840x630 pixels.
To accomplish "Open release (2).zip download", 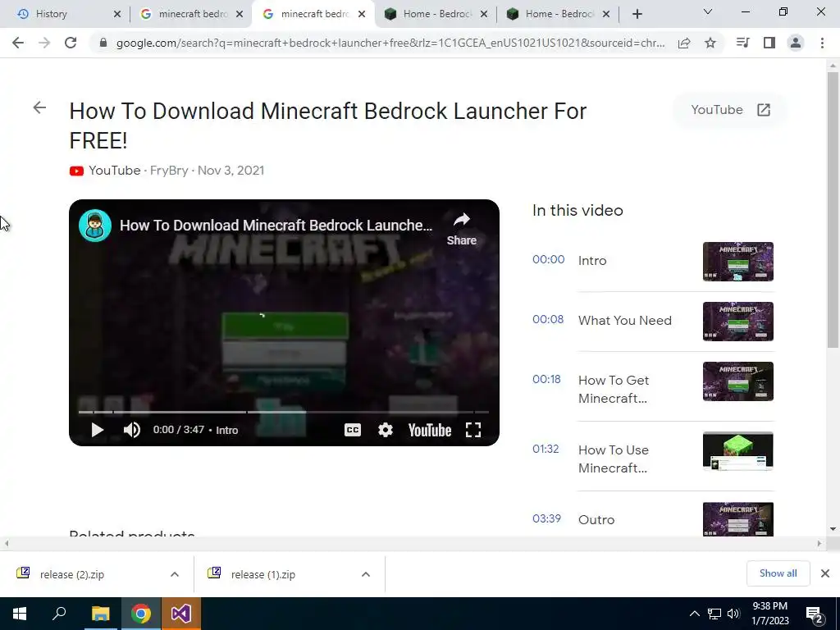I will [x=72, y=574].
